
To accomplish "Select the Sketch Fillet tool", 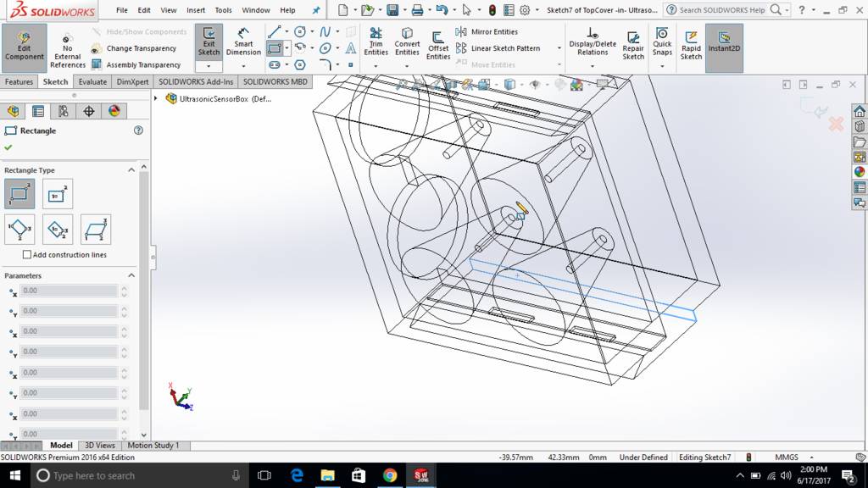I will [325, 64].
